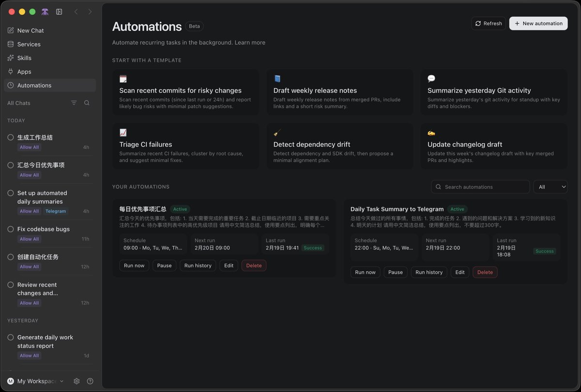Edit the 每日优先事项汇总 automation
This screenshot has height=392, width=581.
click(x=229, y=266)
